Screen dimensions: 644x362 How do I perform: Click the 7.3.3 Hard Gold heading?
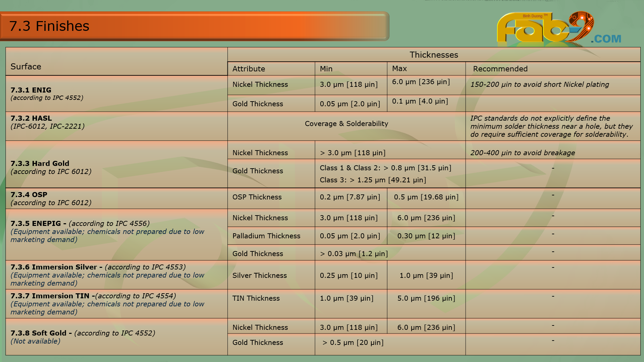click(40, 164)
